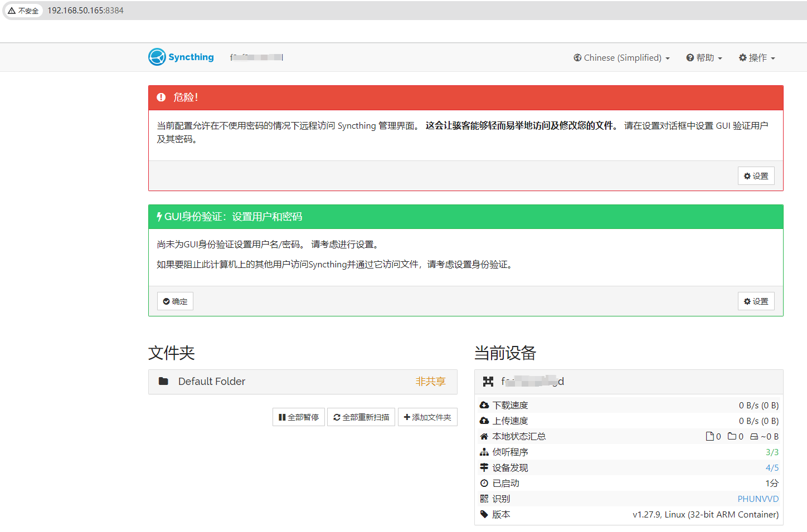Click the lightning bolt icon in green header

point(159,217)
